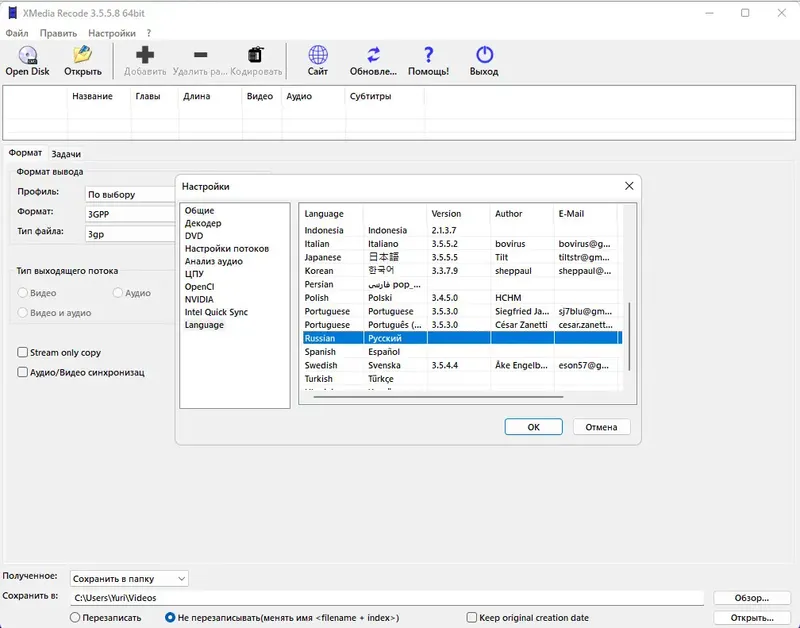Click the Открыть folder icon in toolbar

(82, 55)
